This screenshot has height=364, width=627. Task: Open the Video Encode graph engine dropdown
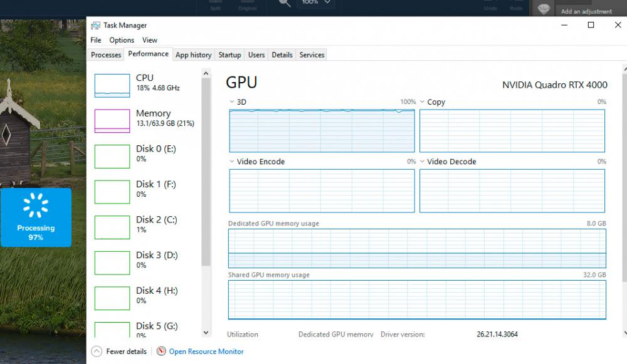point(232,162)
